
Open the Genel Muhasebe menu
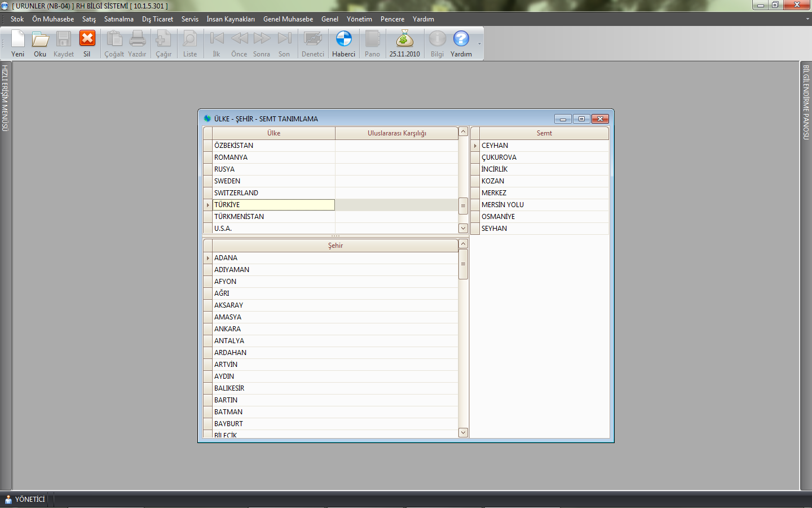288,19
